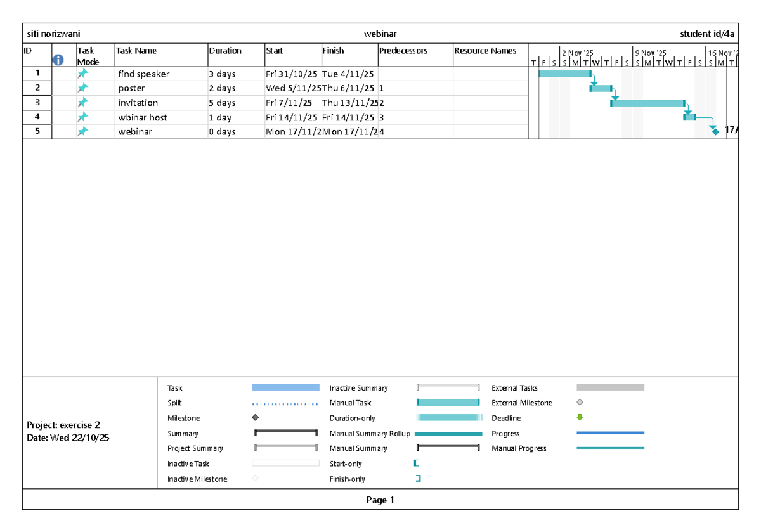Viewport: 761px width, 532px height.
Task: Click the 'Manual Summary Rollup' legend label
Action: (x=370, y=434)
